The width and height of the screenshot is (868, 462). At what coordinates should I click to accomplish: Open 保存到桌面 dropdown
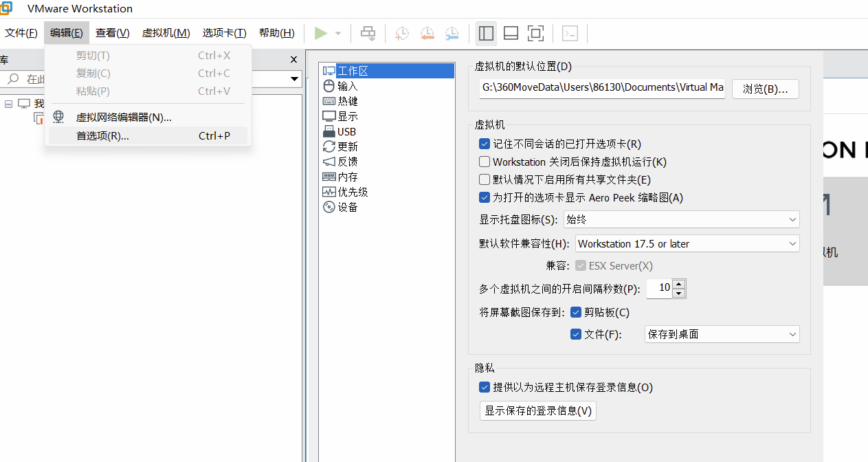tap(722, 334)
